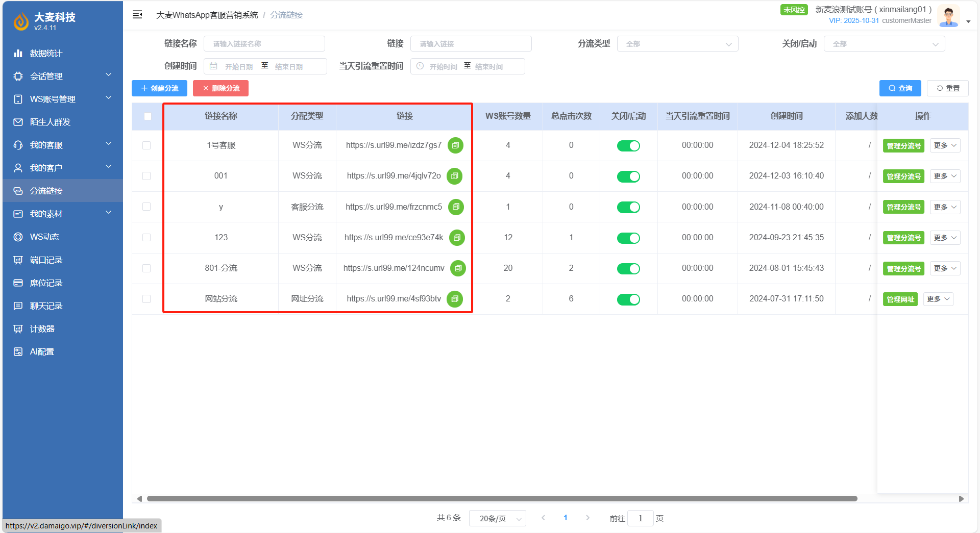Click the 删除分流 button
980x533 pixels.
pos(220,88)
